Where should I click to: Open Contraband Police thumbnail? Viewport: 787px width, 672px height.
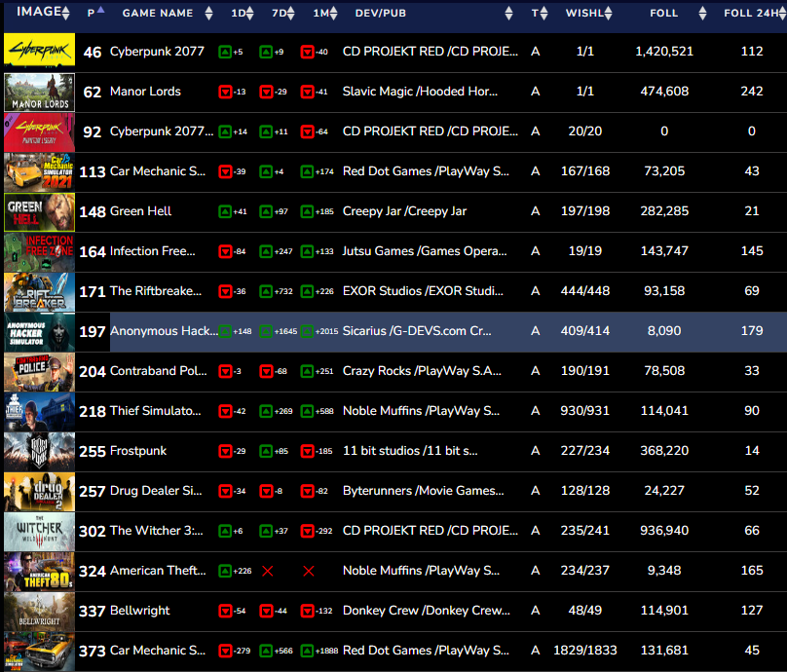[40, 372]
